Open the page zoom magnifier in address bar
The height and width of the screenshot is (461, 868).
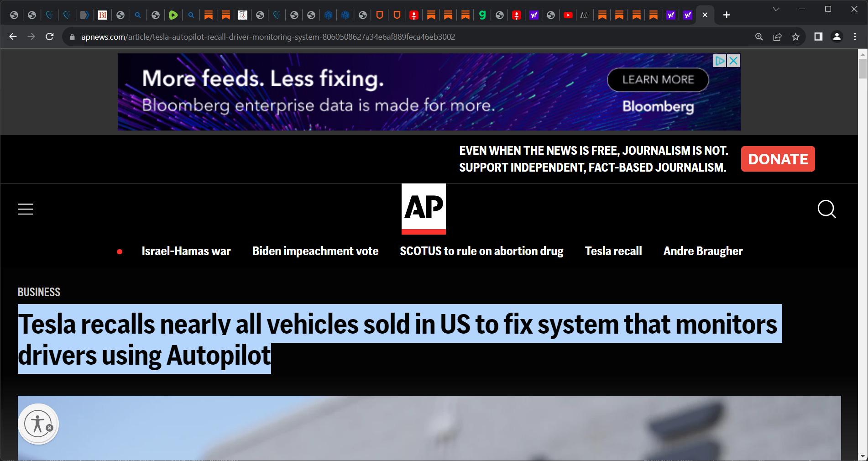click(759, 37)
